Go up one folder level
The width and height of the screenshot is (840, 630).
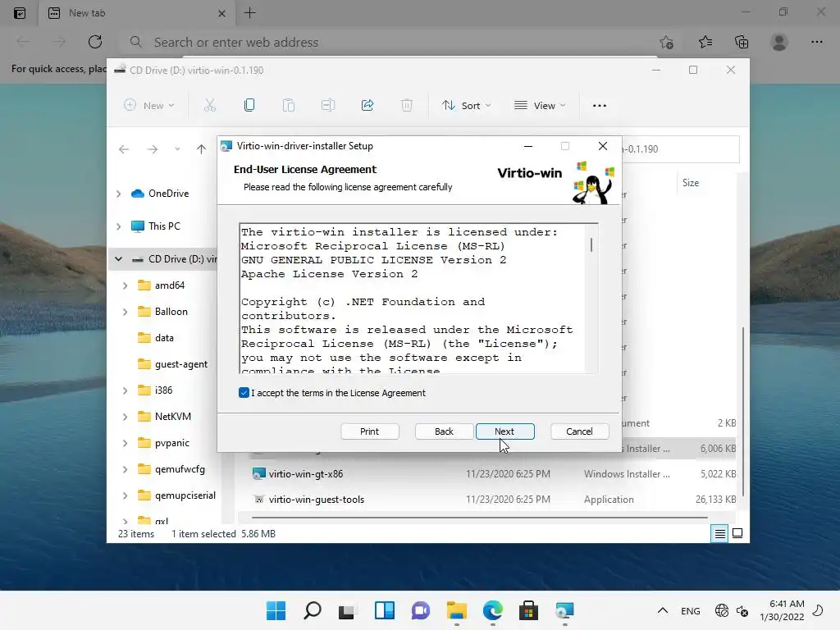(201, 149)
